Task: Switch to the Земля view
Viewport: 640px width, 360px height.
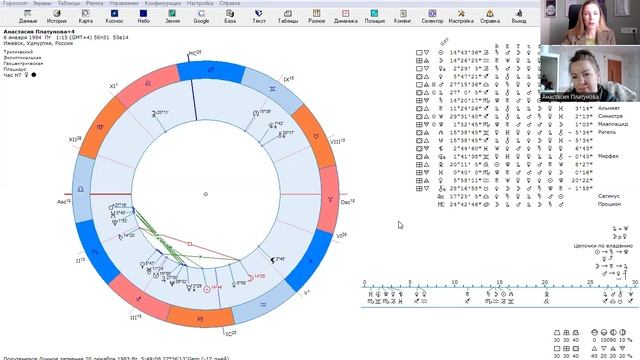Action: coord(172,17)
